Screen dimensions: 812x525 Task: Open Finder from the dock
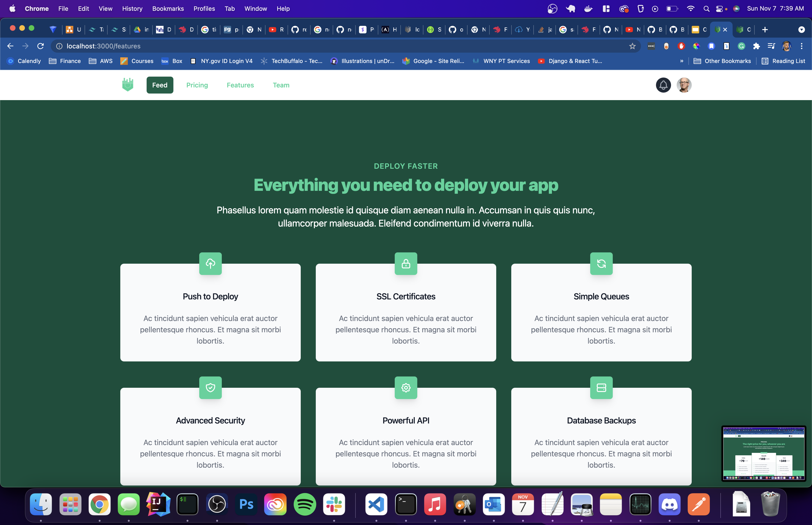(41, 504)
